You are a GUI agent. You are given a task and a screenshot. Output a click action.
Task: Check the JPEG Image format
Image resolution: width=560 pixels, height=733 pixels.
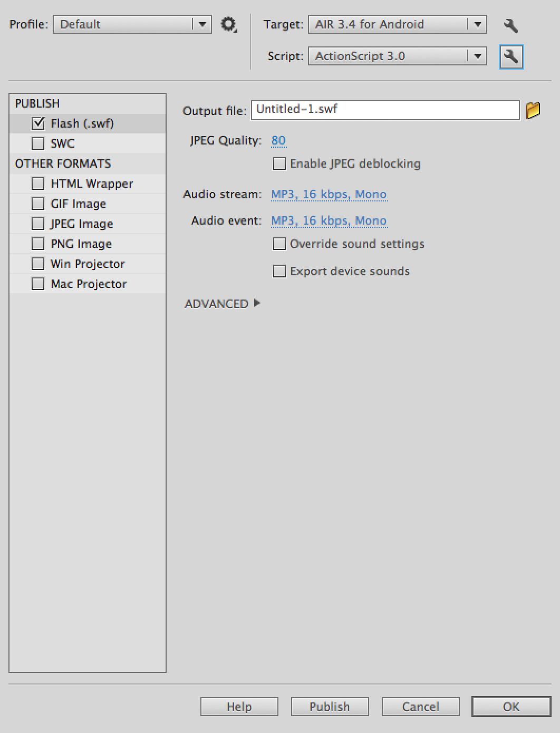click(38, 224)
